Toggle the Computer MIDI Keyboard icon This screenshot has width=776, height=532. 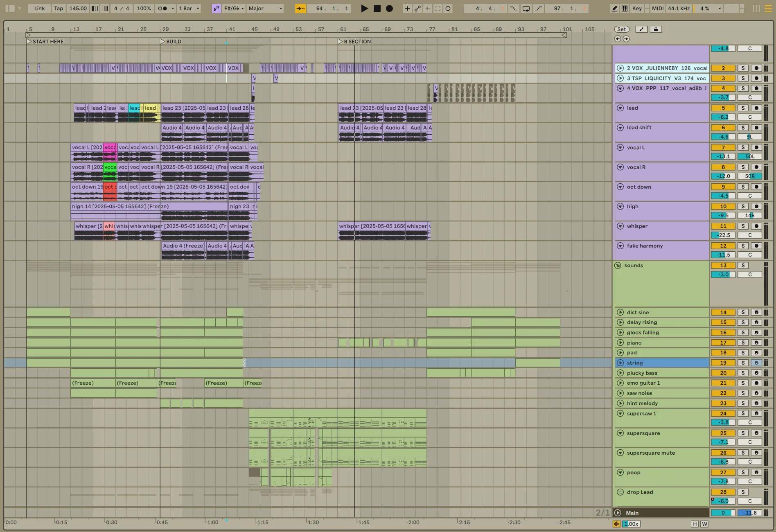point(625,8)
